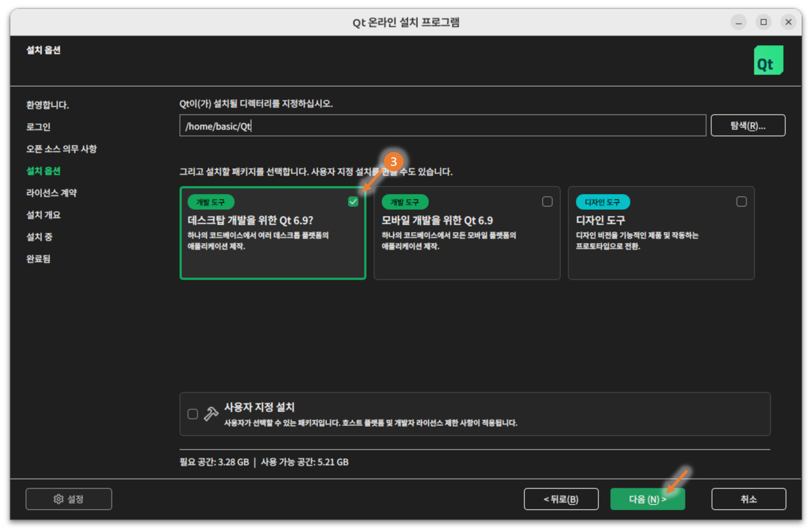Image resolution: width=812 pixels, height=532 pixels.
Task: Click 개발 도구 badge on the mobile card
Action: pos(405,202)
